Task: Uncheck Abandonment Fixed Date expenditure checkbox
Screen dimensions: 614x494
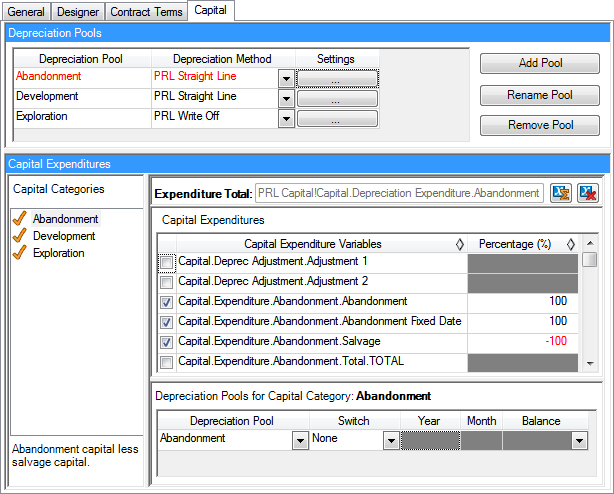Action: coord(166,322)
